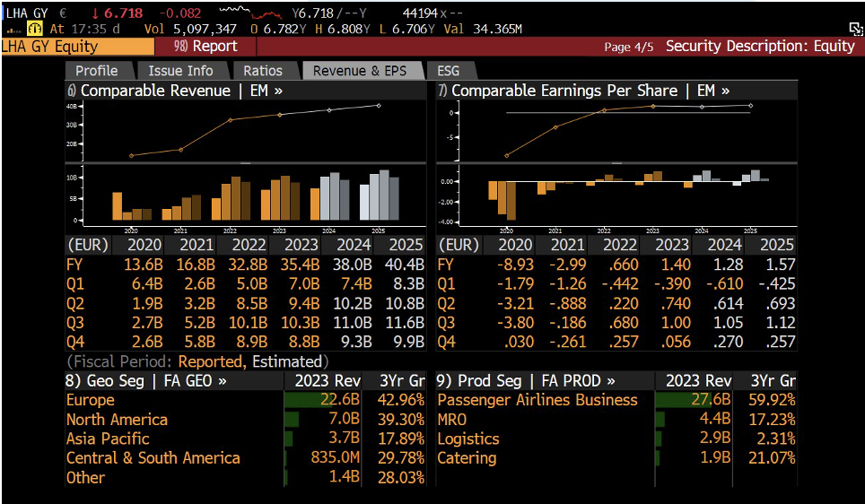The image size is (865, 504).
Task: Click the 2025 column header in revenue table
Action: tap(406, 245)
